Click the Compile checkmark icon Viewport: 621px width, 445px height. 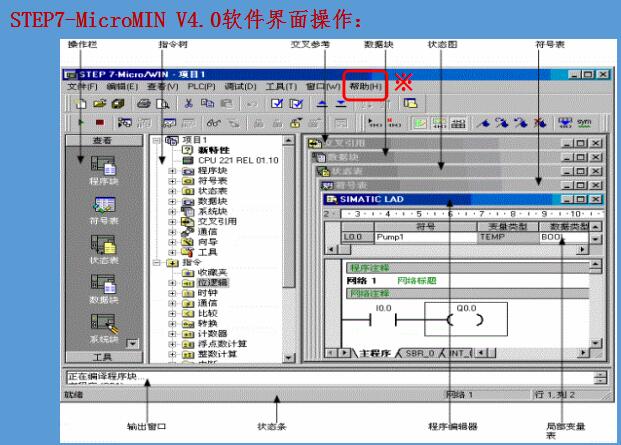[277, 104]
